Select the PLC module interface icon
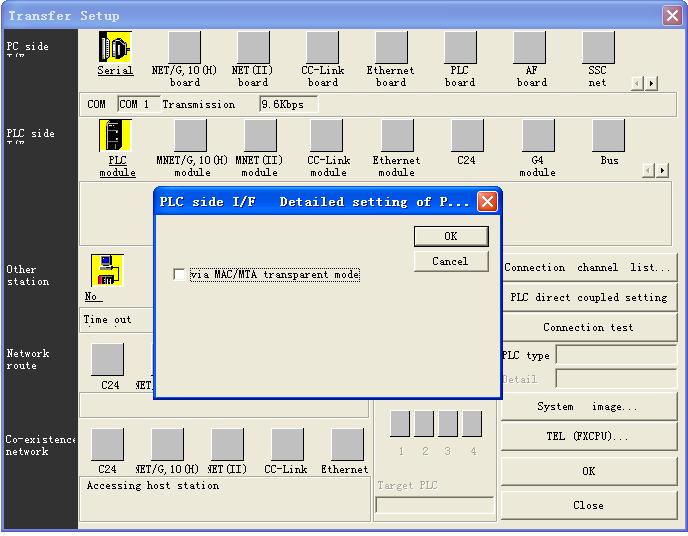This screenshot has height=536, width=688. 116,137
